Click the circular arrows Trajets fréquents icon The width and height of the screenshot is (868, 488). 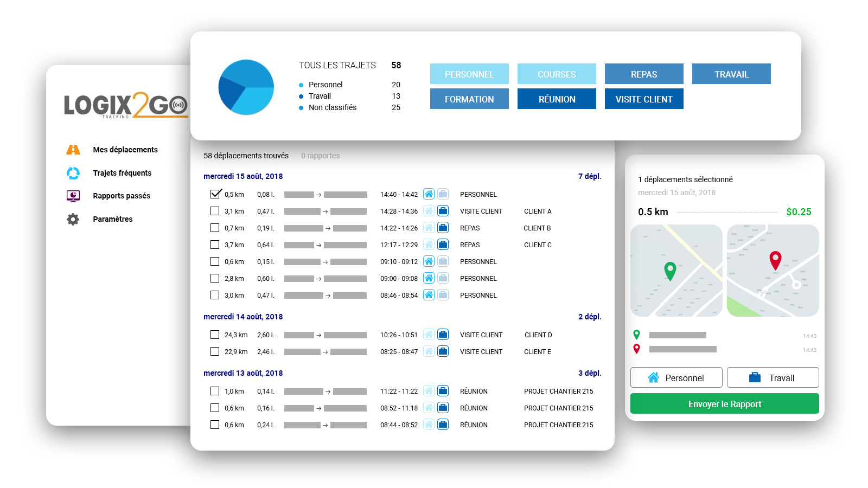73,173
